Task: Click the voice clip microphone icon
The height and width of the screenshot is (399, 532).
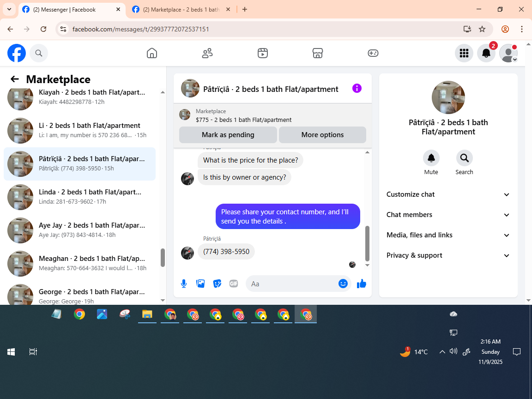Action: click(183, 284)
